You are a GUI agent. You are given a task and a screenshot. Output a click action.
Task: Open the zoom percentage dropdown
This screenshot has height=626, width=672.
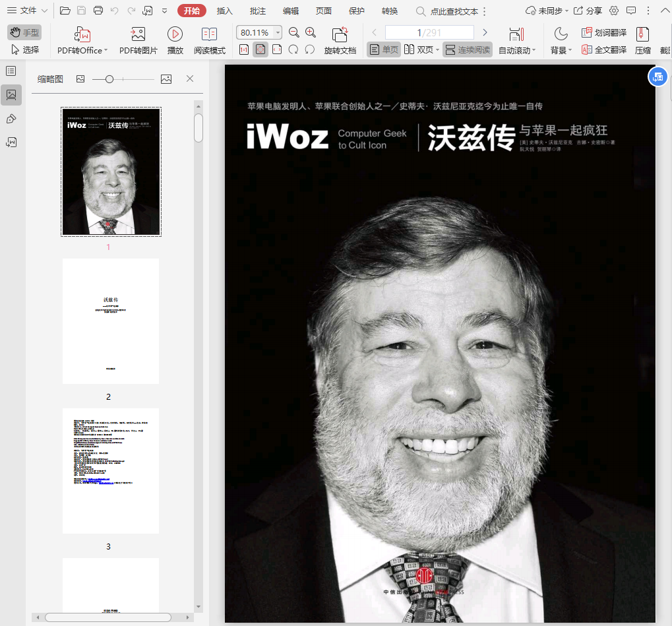(x=278, y=32)
